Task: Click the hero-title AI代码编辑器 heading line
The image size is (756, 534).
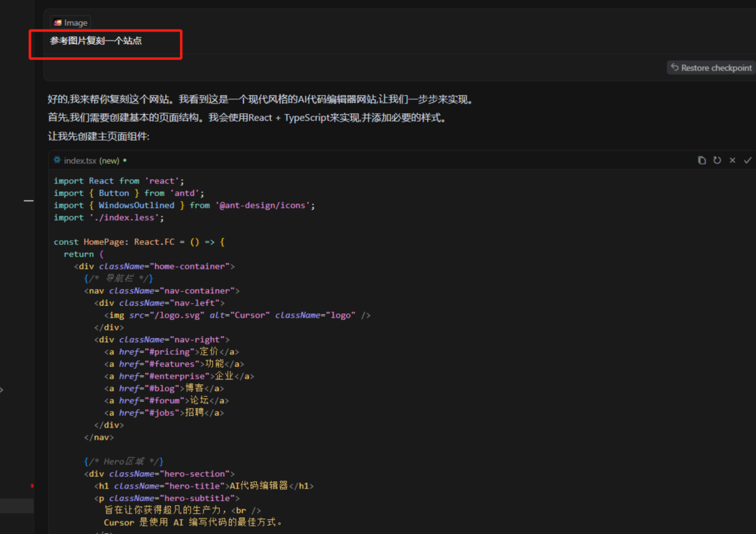Action: click(x=204, y=486)
